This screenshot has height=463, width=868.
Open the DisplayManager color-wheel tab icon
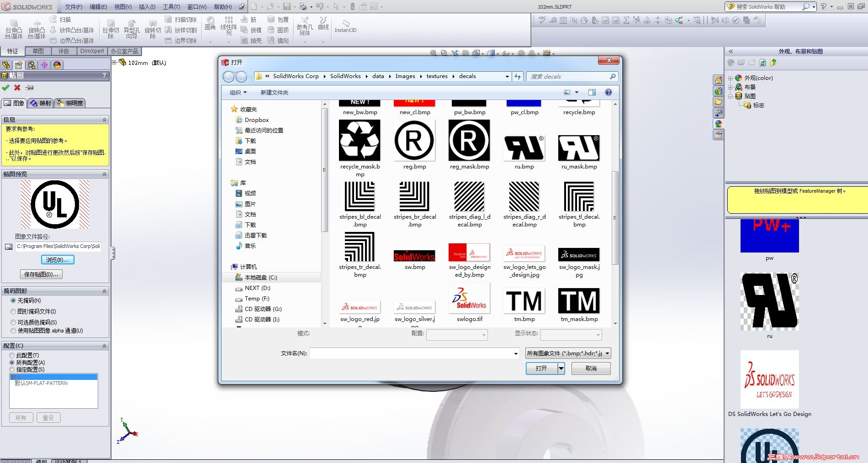[x=57, y=65]
